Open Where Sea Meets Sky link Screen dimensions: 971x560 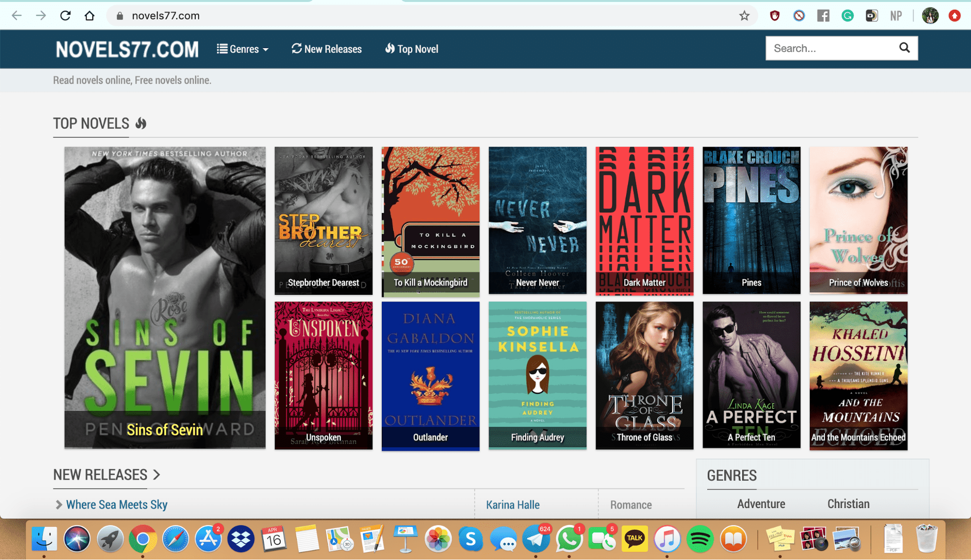[x=117, y=505]
